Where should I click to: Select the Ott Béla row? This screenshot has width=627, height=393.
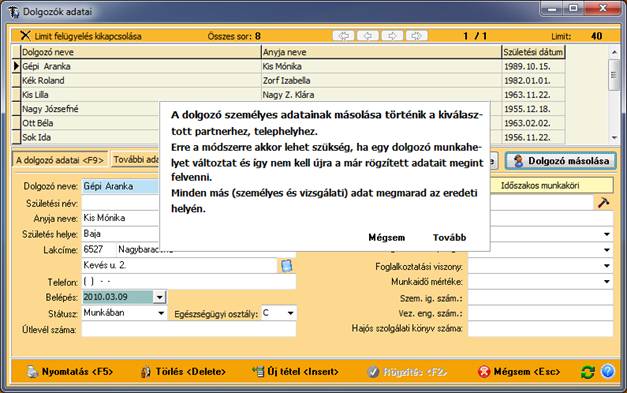tap(86, 123)
